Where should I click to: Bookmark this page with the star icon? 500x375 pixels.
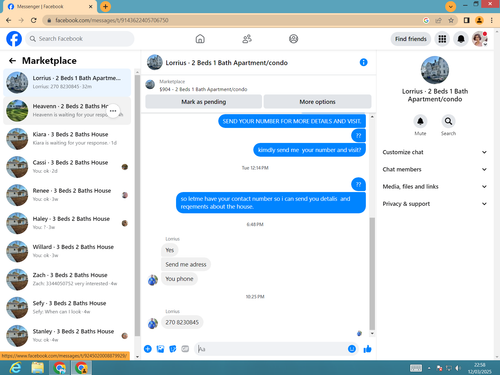point(451,20)
